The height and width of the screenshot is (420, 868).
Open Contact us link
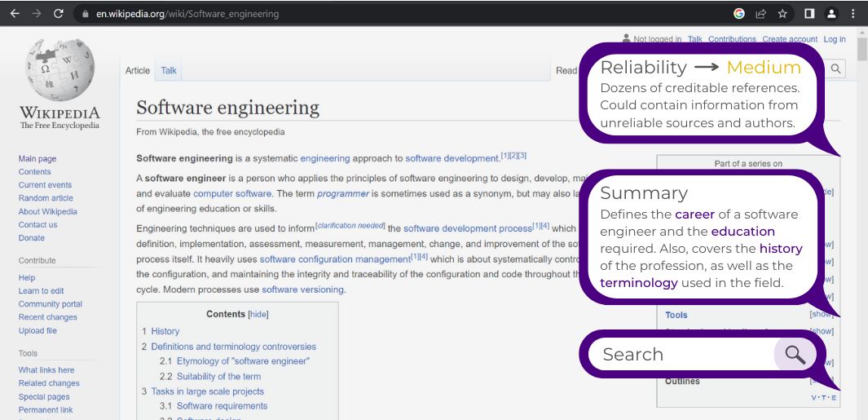click(x=37, y=224)
